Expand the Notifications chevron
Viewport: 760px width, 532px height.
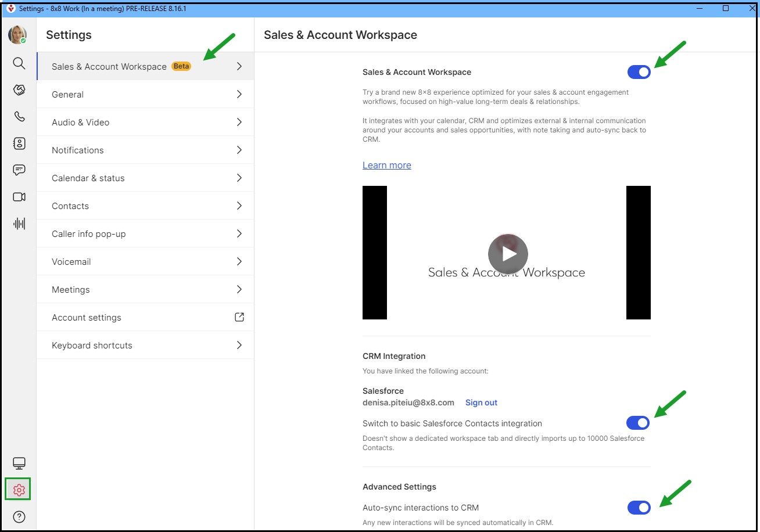(239, 150)
